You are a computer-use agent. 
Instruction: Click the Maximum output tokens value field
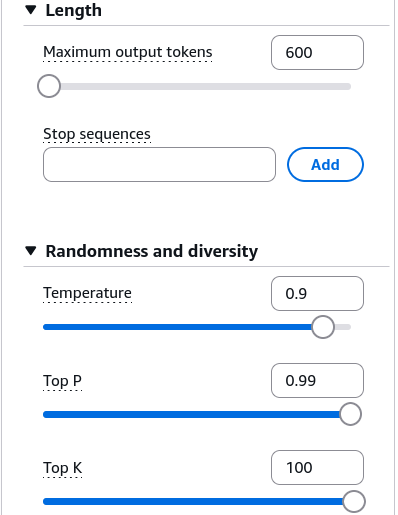[317, 53]
